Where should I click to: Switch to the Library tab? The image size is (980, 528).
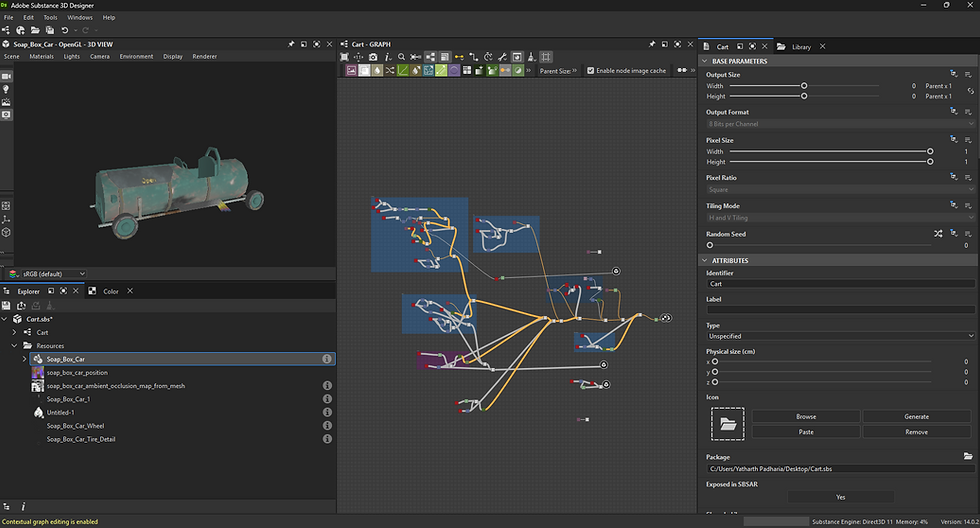801,47
